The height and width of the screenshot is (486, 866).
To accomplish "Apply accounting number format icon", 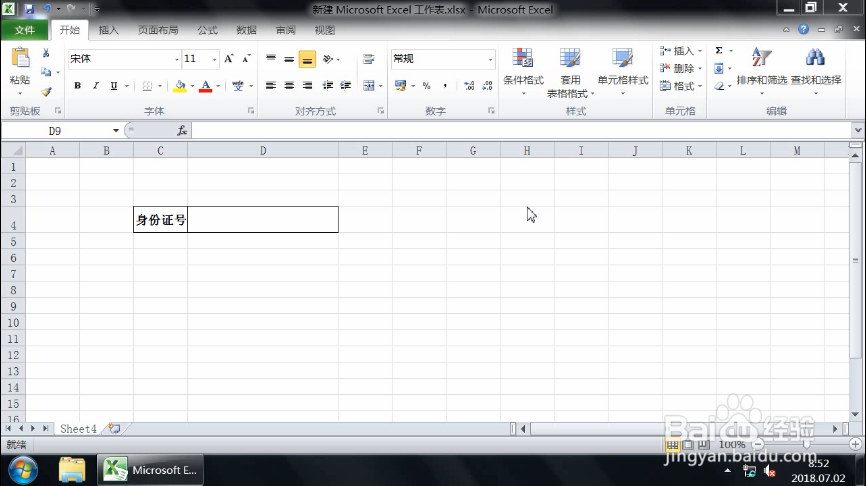I will [x=400, y=86].
